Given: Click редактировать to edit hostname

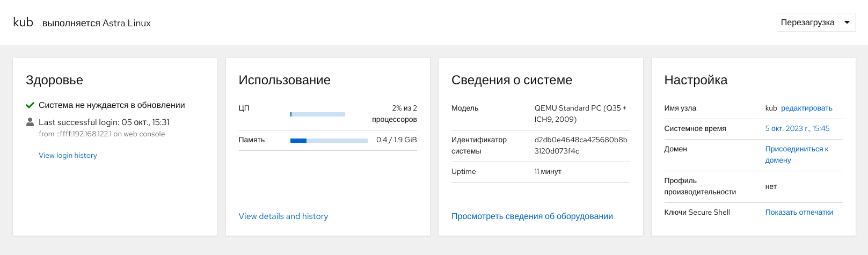Looking at the screenshot, I should pos(806,108).
